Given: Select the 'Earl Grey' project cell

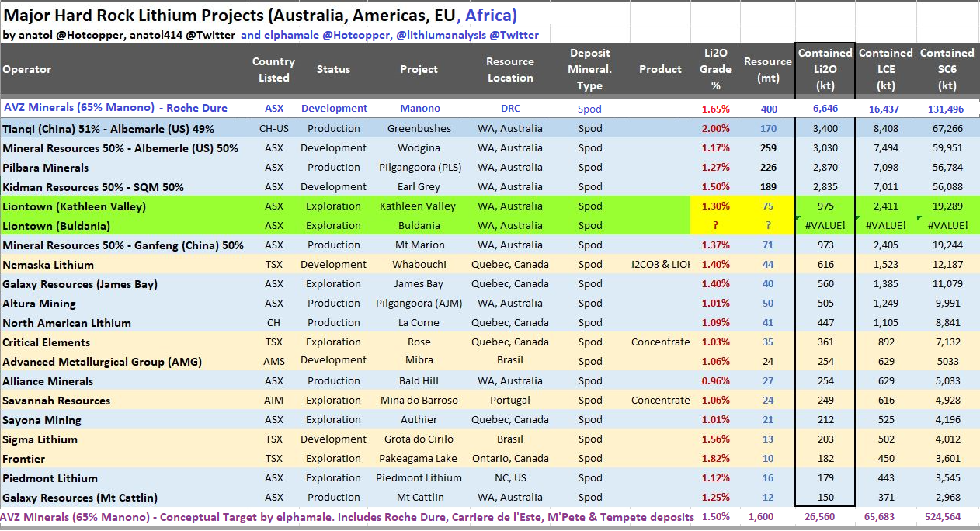Looking at the screenshot, I should click(419, 186).
